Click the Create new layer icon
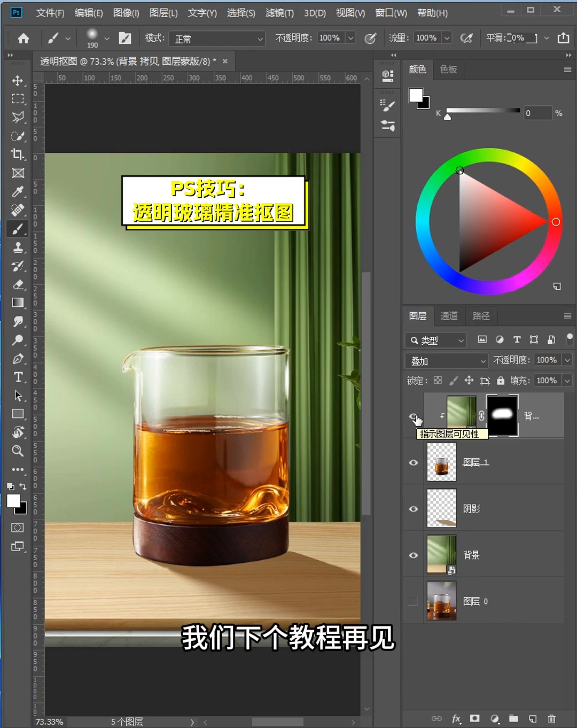The width and height of the screenshot is (577, 728). (533, 719)
